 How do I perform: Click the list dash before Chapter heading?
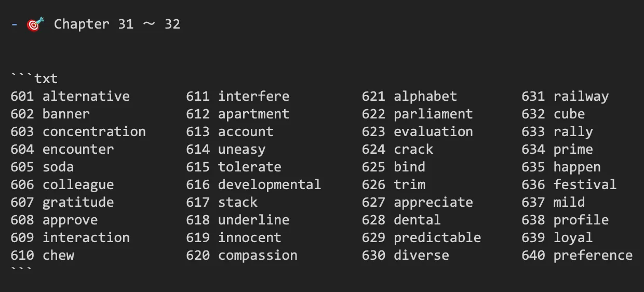(x=15, y=24)
